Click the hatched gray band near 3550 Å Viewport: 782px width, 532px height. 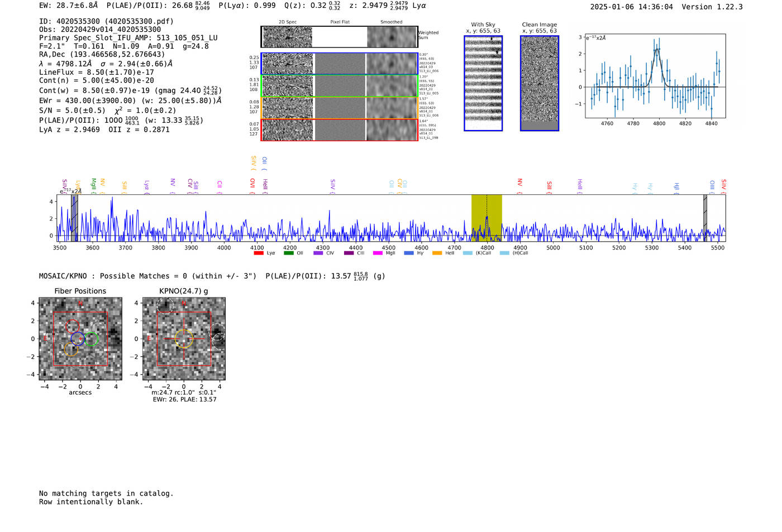click(x=74, y=218)
